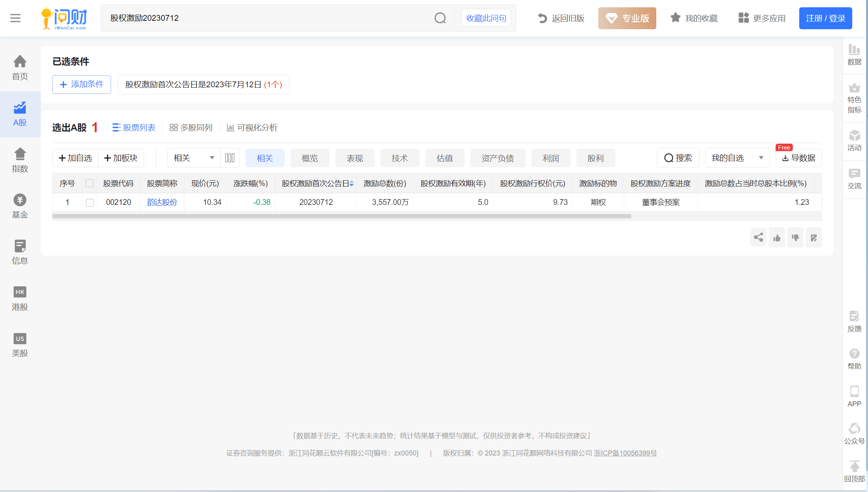Click the thumbs-down icon

point(795,238)
